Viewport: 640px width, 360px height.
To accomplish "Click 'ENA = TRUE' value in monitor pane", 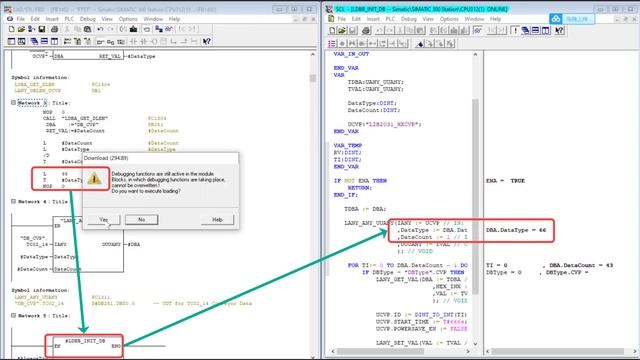I will pos(505,180).
